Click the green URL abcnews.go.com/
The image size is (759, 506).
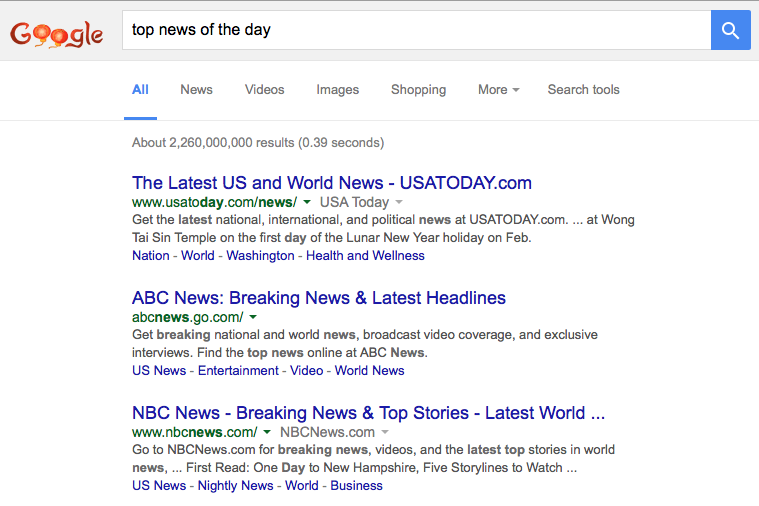(x=187, y=317)
